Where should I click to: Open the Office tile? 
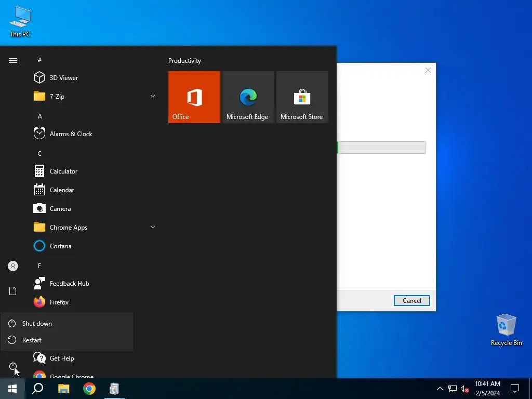click(x=194, y=97)
